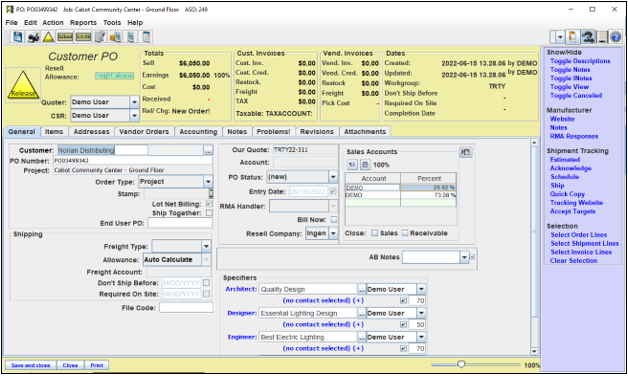The height and width of the screenshot is (376, 628).
Task: Open the Reports menu
Action: click(83, 22)
